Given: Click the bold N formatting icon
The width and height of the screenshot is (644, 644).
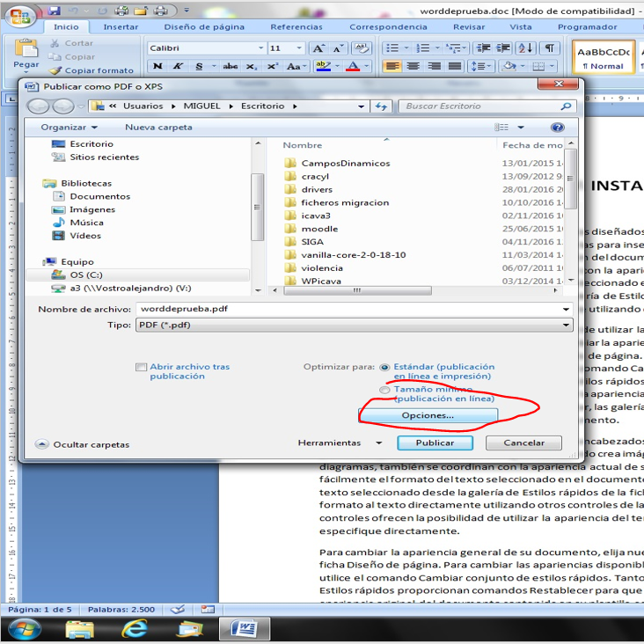Looking at the screenshot, I should coord(157,66).
